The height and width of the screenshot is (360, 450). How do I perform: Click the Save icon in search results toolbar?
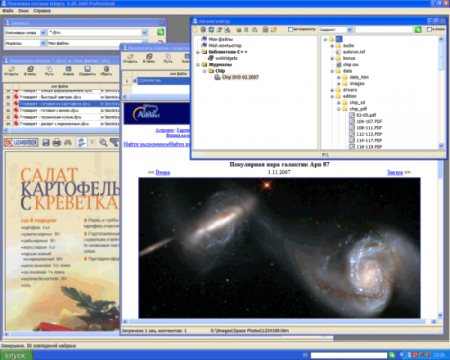coord(87,71)
